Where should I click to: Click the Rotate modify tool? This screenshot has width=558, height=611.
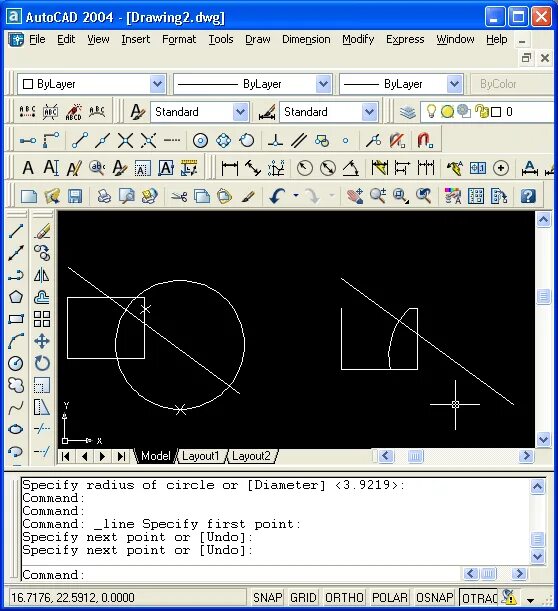(x=42, y=364)
